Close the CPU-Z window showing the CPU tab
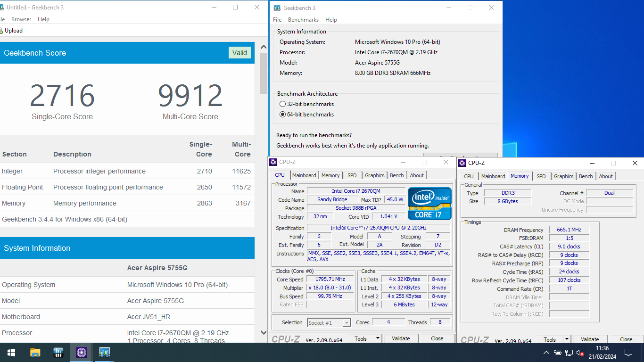 [x=446, y=162]
